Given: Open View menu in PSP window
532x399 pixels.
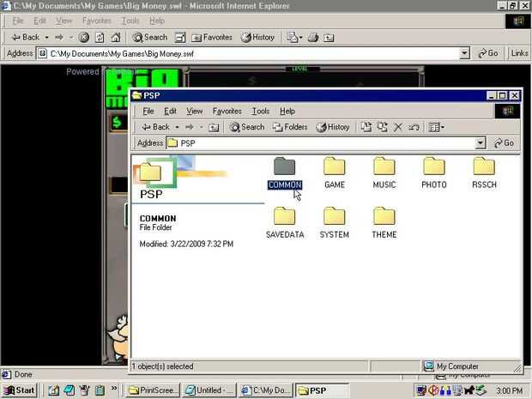Looking at the screenshot, I should [x=195, y=112].
